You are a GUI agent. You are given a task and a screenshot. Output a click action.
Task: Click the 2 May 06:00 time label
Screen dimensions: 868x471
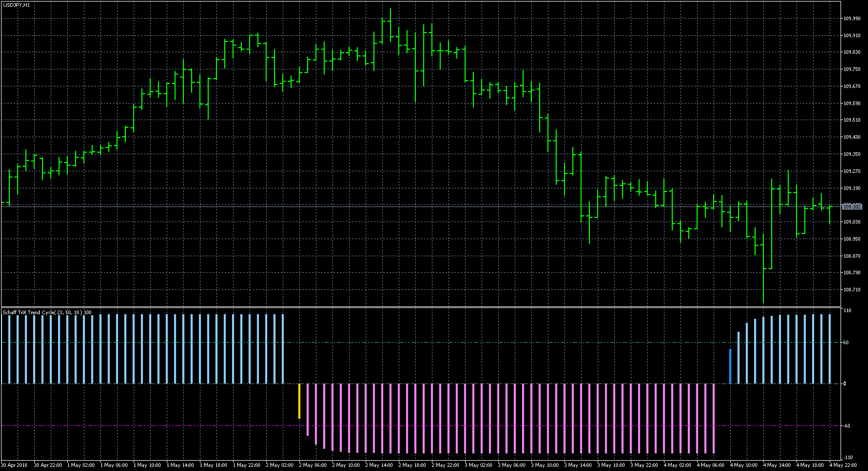313,465
